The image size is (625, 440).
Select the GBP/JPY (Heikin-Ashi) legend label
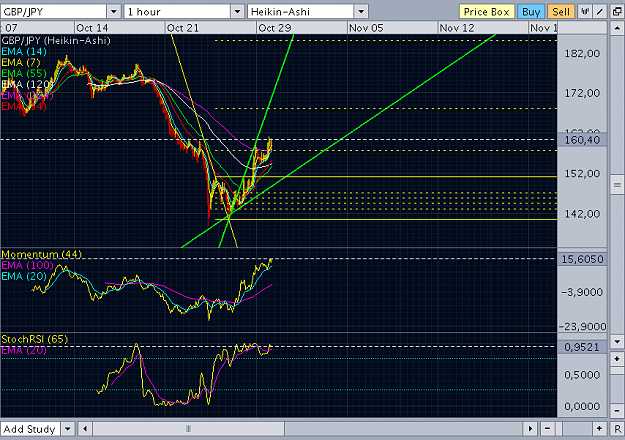tap(56, 40)
